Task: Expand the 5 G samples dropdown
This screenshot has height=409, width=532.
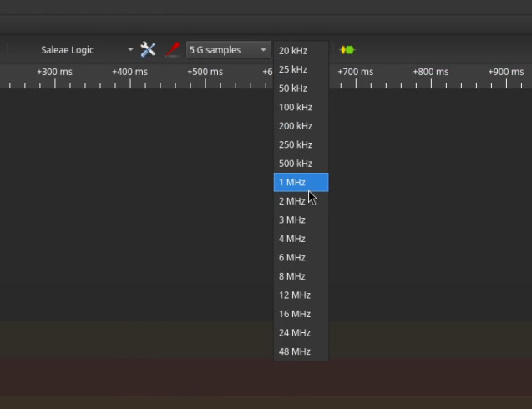Action: 229,50
